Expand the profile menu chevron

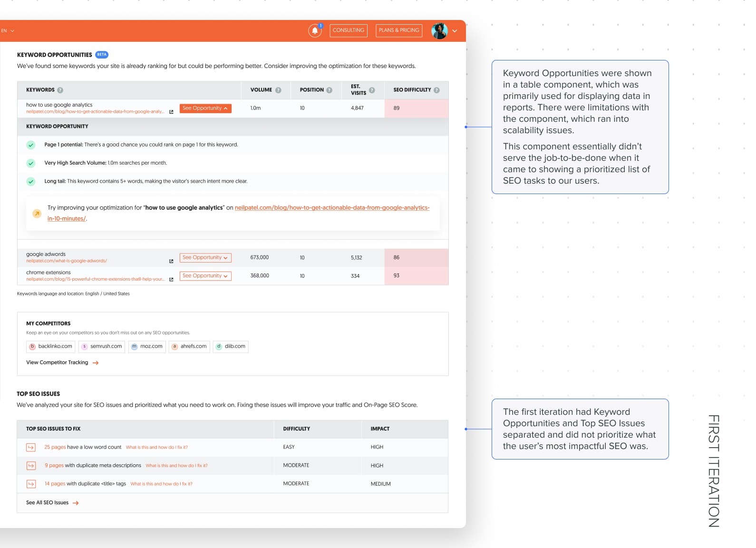click(x=455, y=31)
